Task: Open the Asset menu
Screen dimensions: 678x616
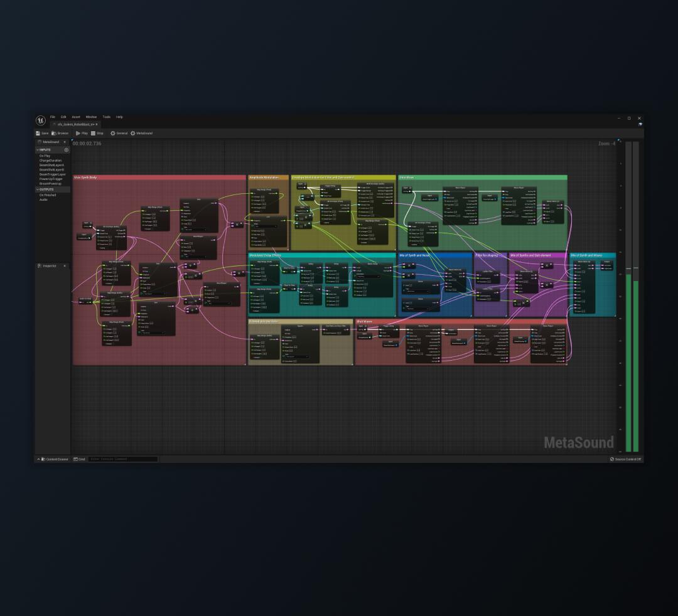Action: [x=76, y=117]
